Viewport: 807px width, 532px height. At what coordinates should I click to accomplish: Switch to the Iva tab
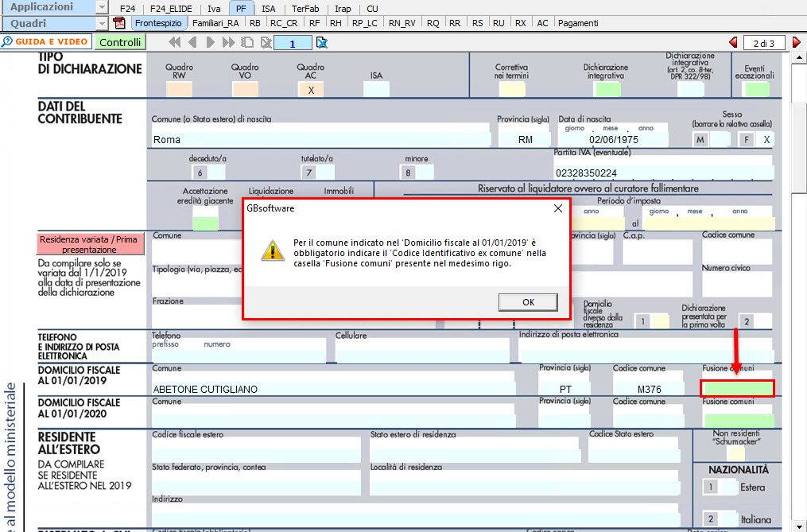tap(214, 9)
